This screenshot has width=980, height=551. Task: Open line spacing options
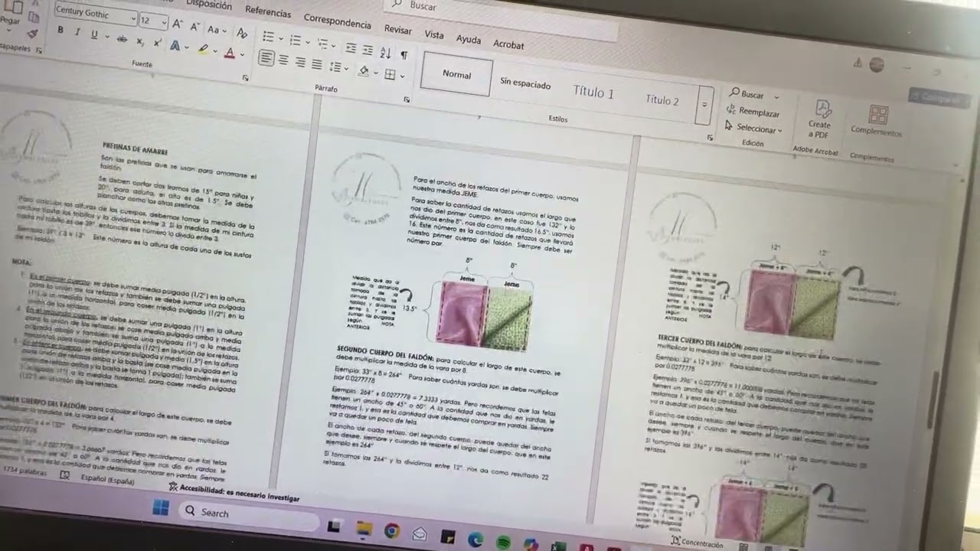tap(335, 67)
